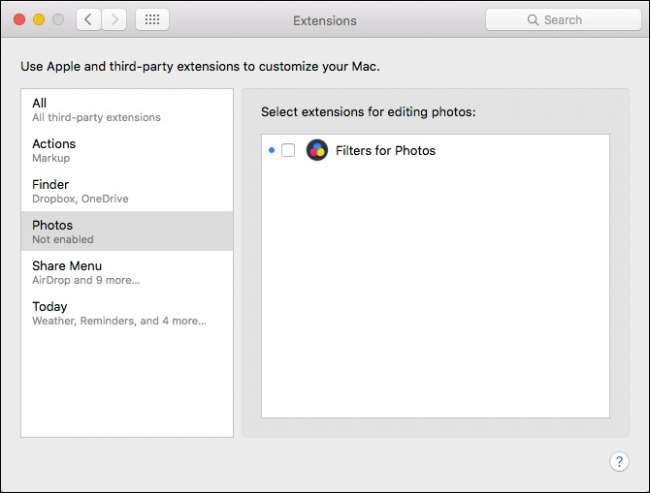Image resolution: width=650 pixels, height=493 pixels.
Task: Choose the Photos category in sidebar
Action: pos(127,231)
